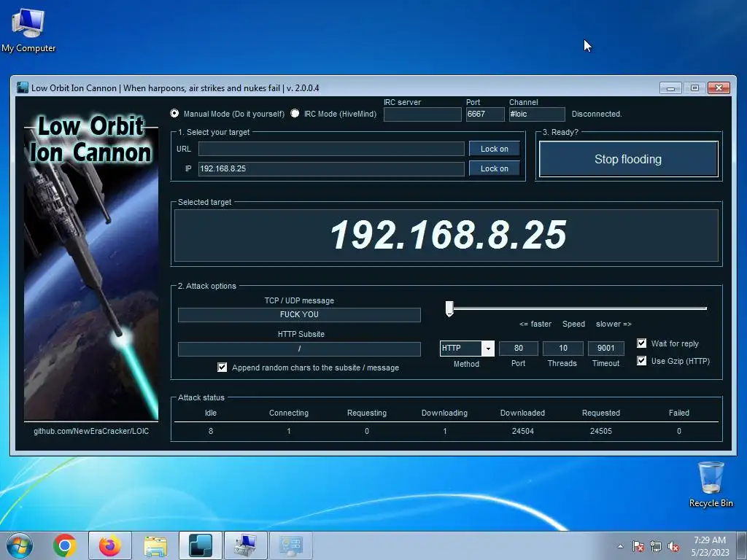Screen dimensions: 747x560
Task: Minimize the Low Orbit Ion Cannon window
Action: coord(671,88)
